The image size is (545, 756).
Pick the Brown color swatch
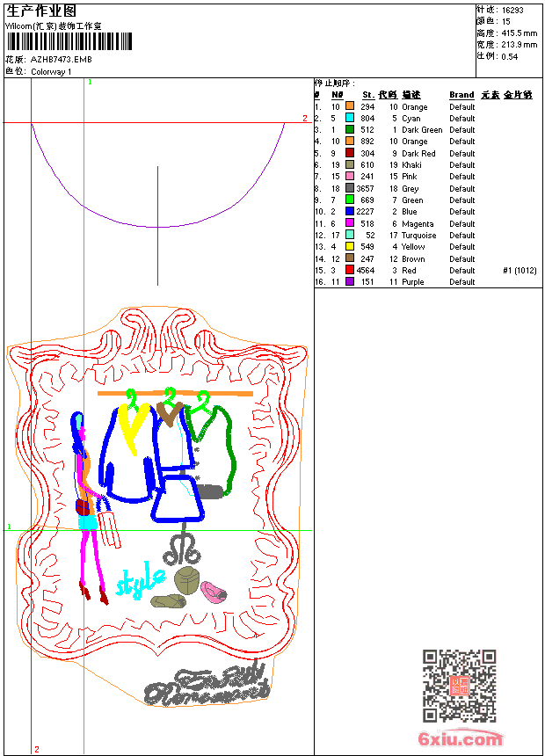(350, 258)
